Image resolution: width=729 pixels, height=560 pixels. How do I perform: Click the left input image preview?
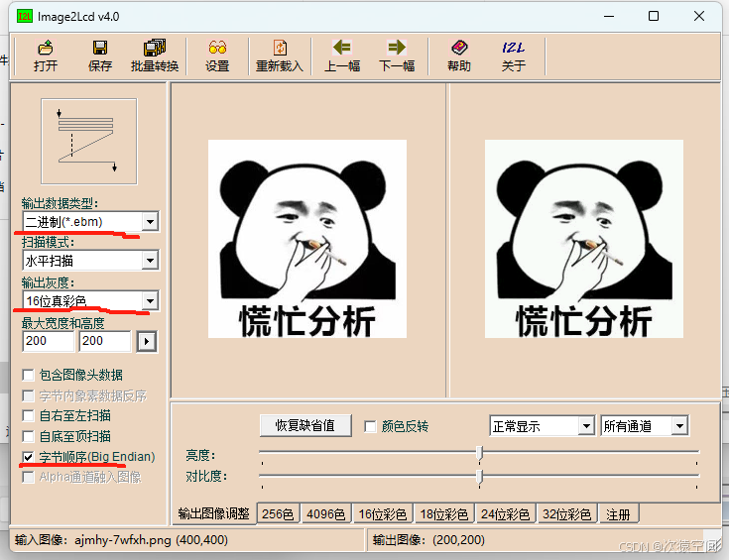point(307,239)
